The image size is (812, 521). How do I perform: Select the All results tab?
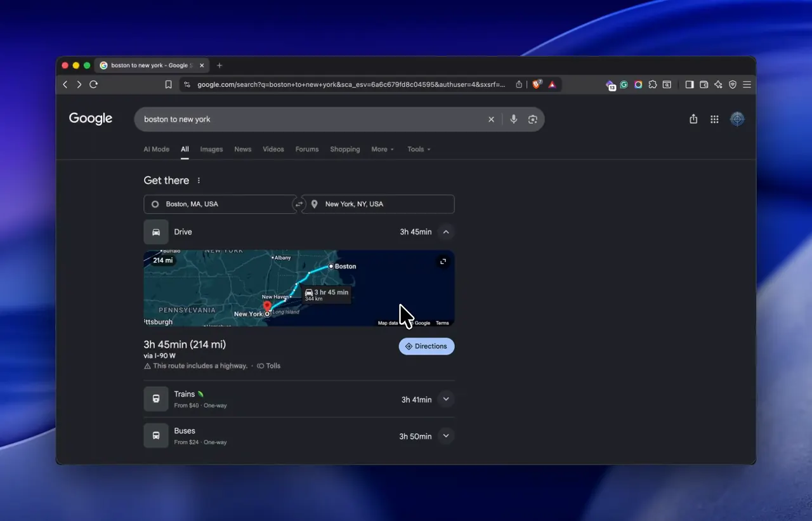tap(185, 149)
